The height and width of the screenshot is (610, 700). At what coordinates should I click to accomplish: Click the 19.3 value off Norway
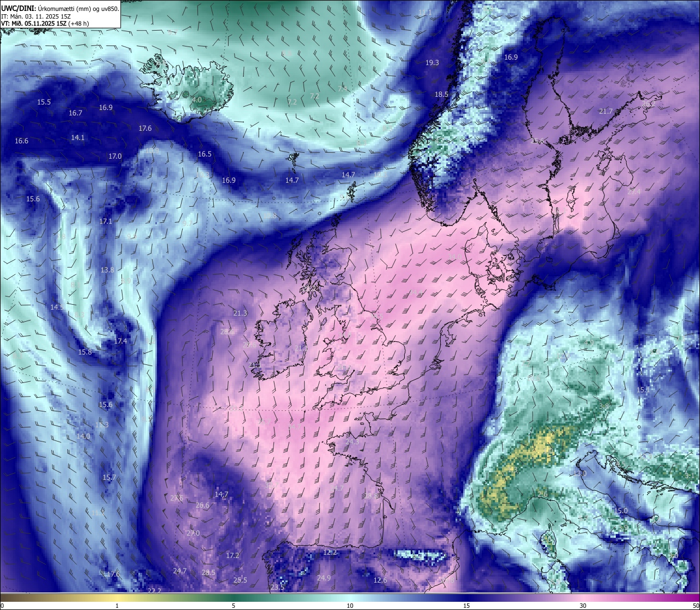[x=432, y=63]
